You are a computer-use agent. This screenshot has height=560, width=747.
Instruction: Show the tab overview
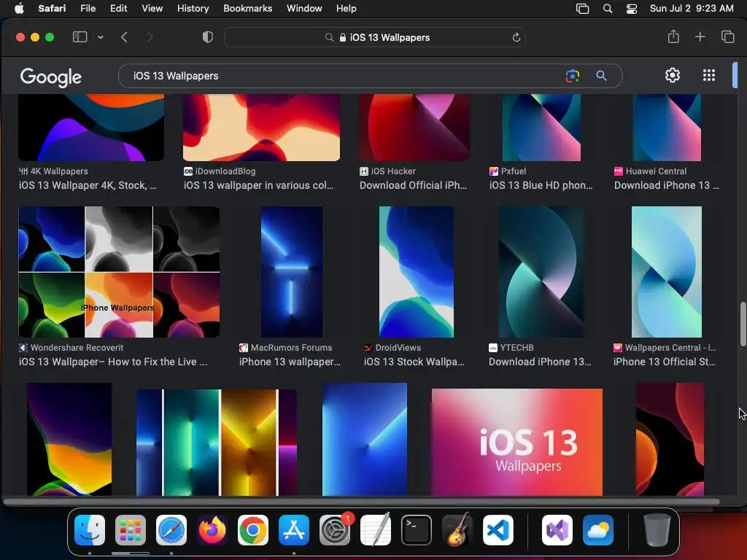tap(727, 36)
